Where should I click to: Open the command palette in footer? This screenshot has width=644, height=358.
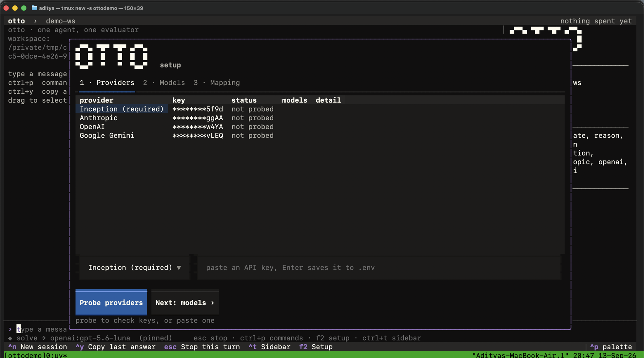click(x=611, y=347)
